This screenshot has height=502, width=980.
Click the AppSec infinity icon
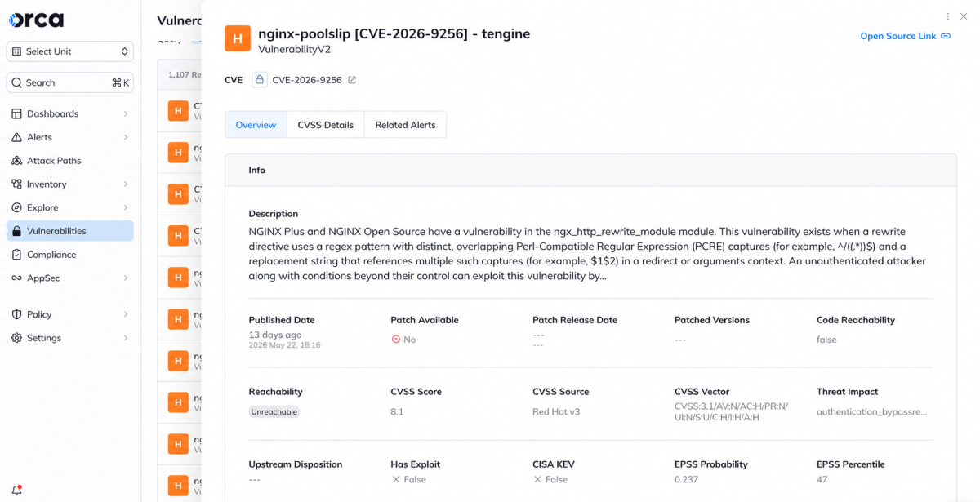pyautogui.click(x=17, y=278)
